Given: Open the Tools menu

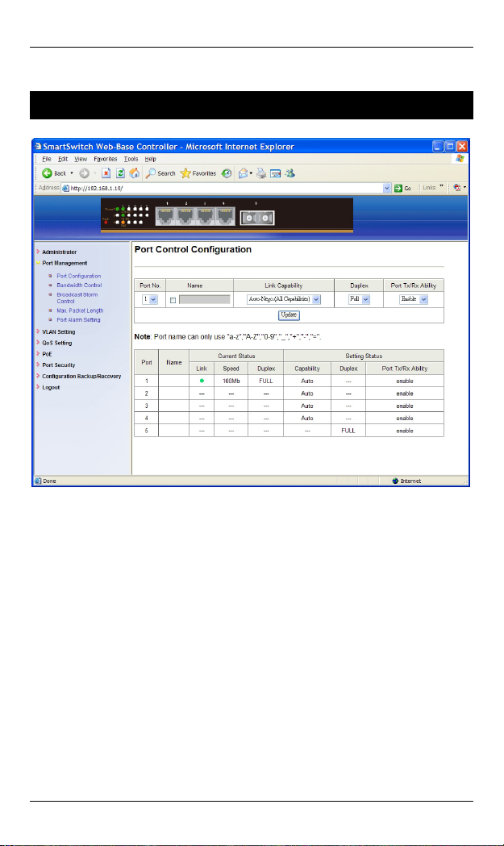Looking at the screenshot, I should (131, 159).
